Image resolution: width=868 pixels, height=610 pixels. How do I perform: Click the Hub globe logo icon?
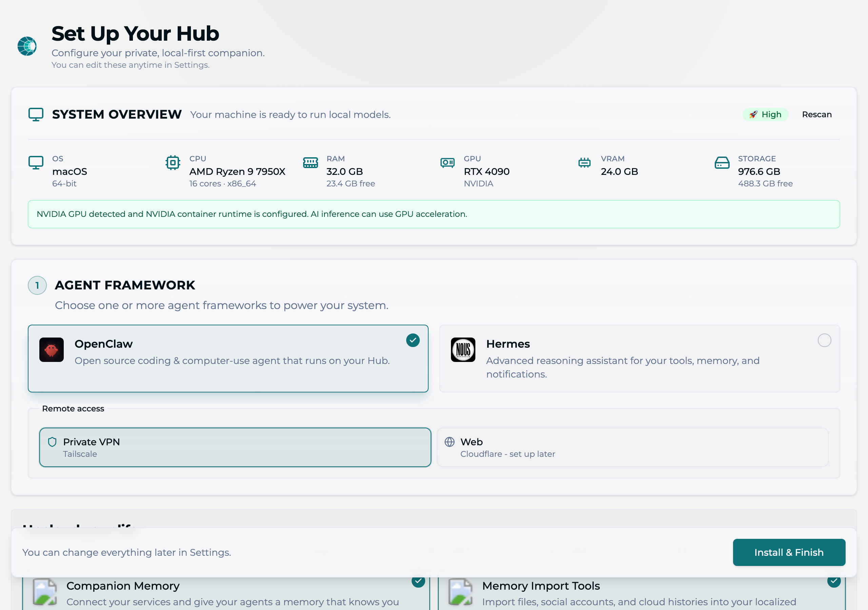tap(27, 46)
